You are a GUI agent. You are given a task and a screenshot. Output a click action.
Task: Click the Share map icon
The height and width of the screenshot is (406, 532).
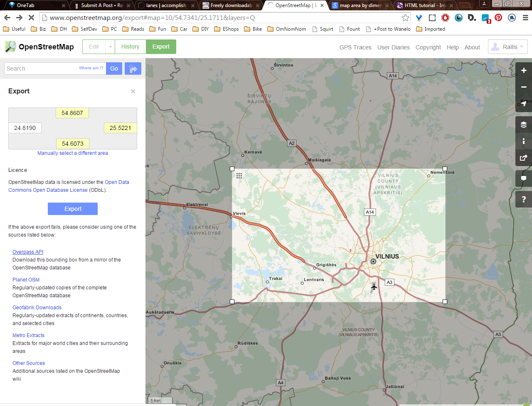(x=523, y=158)
